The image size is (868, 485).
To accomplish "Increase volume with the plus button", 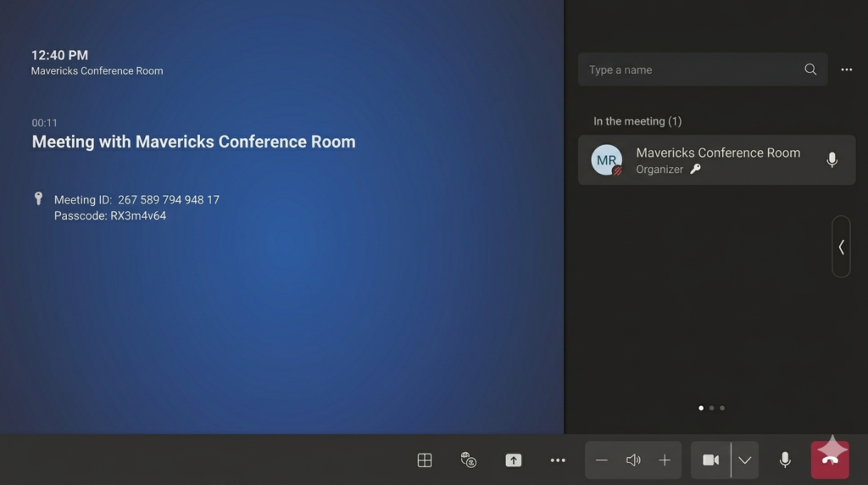I will [665, 460].
